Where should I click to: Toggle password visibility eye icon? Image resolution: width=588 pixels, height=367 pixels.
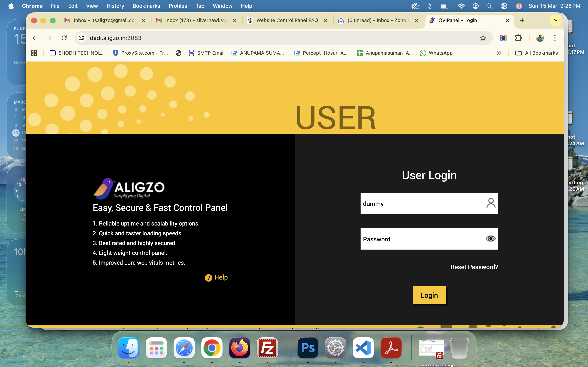(490, 239)
